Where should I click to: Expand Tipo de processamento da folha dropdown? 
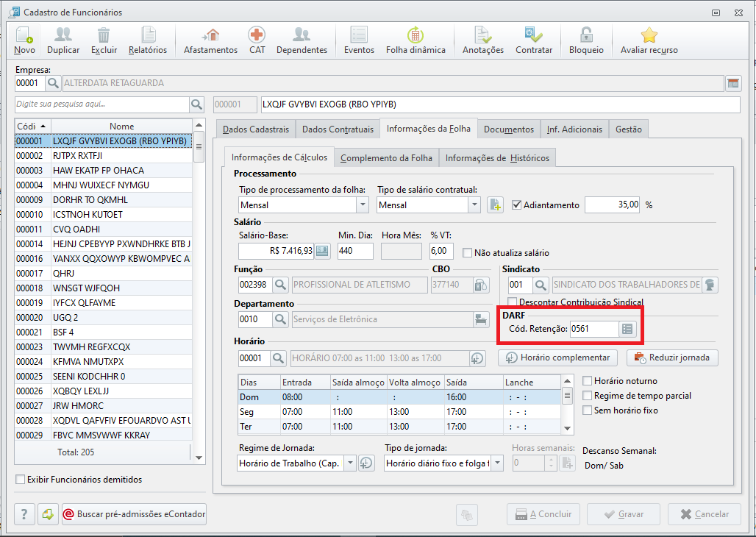(363, 205)
